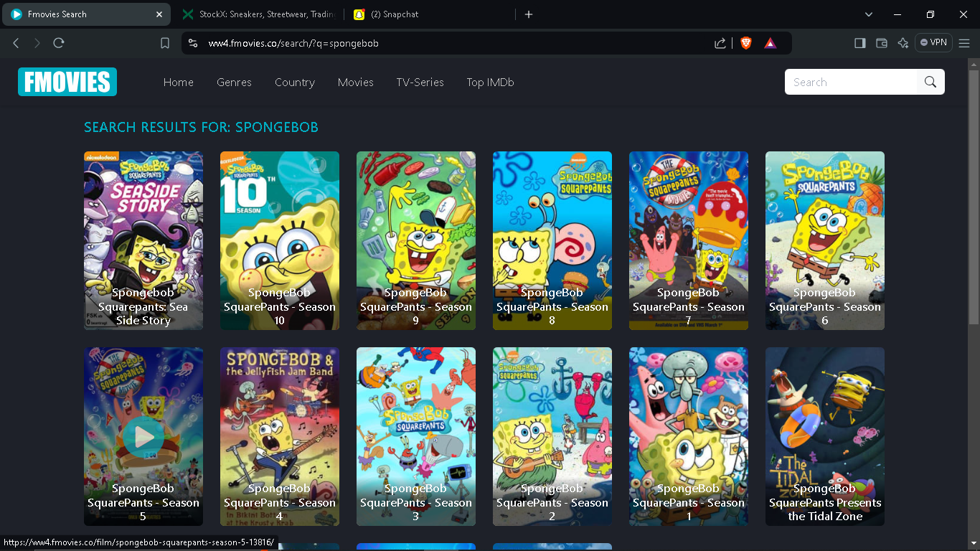Toggle the browser sidebar panel icon

point(859,43)
